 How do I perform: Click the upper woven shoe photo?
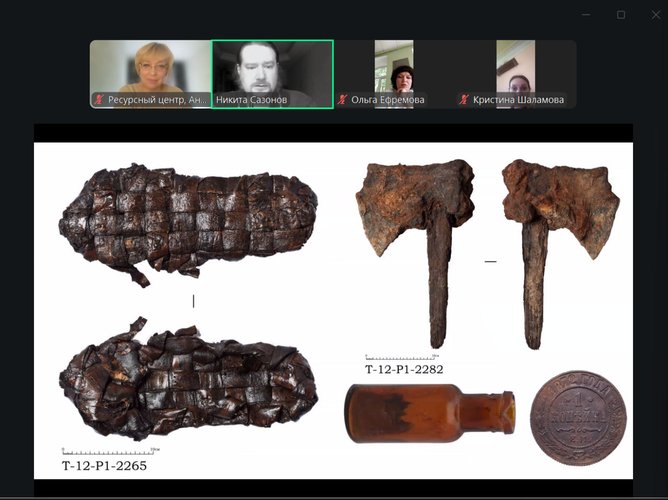[x=188, y=224]
